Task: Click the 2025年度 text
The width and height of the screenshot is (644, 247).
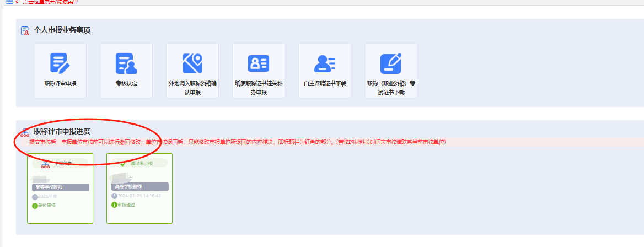Action: [47, 197]
